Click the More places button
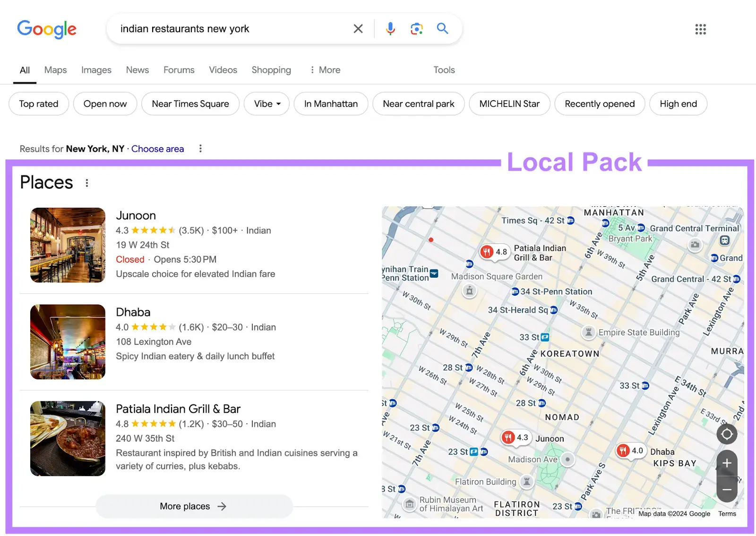 tap(194, 506)
